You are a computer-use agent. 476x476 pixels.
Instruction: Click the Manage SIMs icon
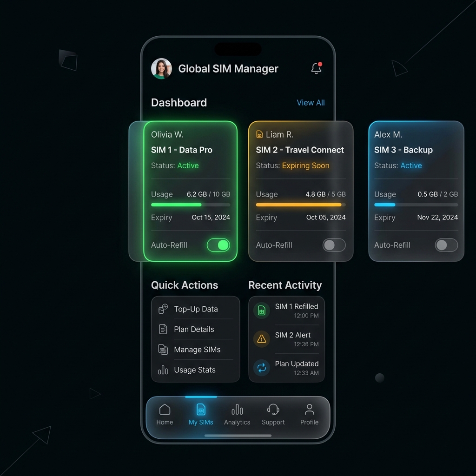[x=163, y=350]
